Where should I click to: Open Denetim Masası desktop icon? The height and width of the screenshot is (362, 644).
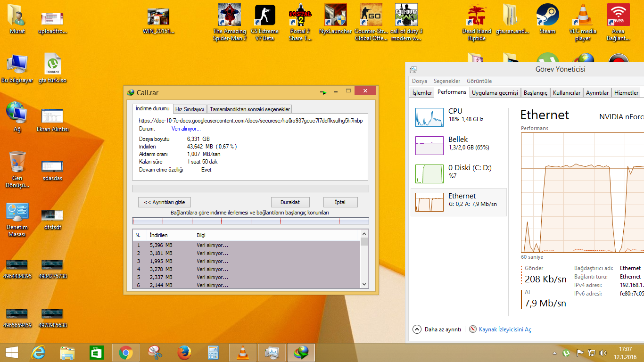(x=17, y=219)
